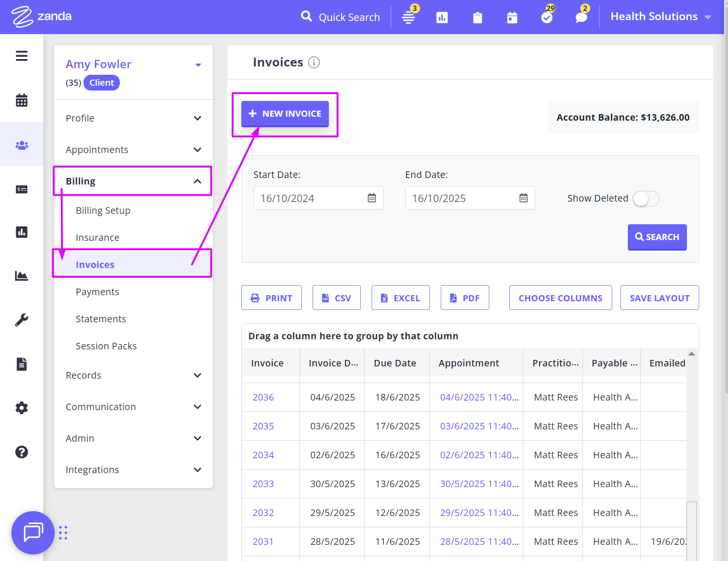Click the wrench tools icon in the sidebar
The height and width of the screenshot is (561, 728).
click(21, 320)
